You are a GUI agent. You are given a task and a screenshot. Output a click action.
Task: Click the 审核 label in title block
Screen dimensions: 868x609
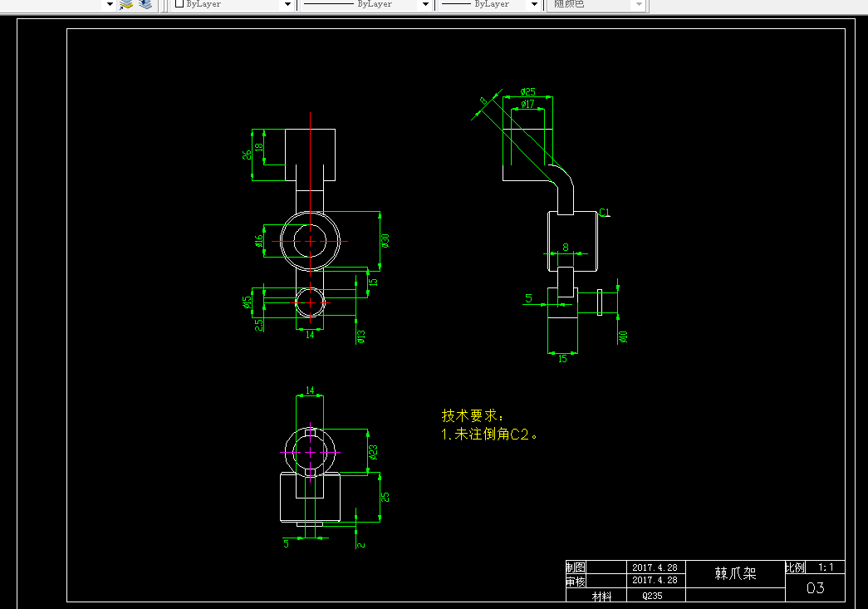[x=576, y=582]
